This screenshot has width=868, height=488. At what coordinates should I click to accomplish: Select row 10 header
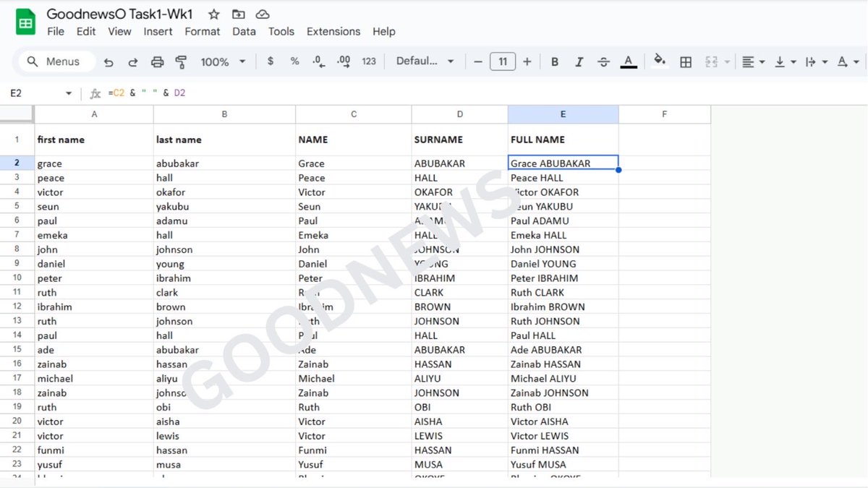click(17, 278)
